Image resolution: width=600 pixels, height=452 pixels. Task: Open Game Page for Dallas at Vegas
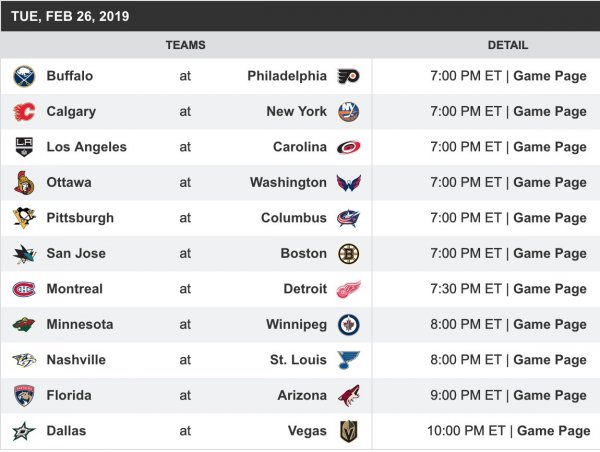(x=553, y=431)
